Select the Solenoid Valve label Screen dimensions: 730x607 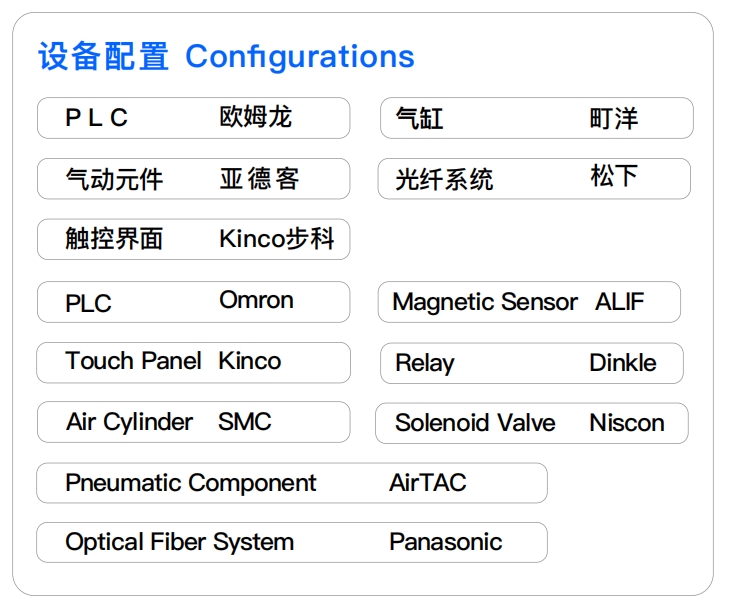475,423
